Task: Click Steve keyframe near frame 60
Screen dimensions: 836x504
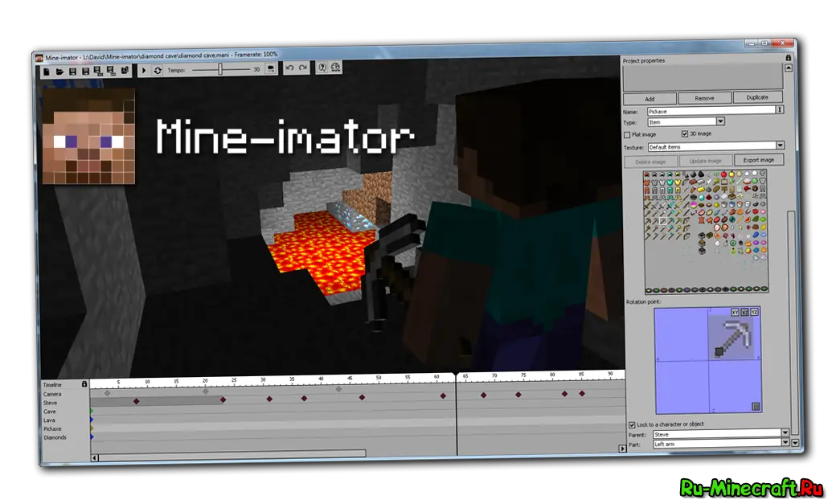Action: click(443, 395)
